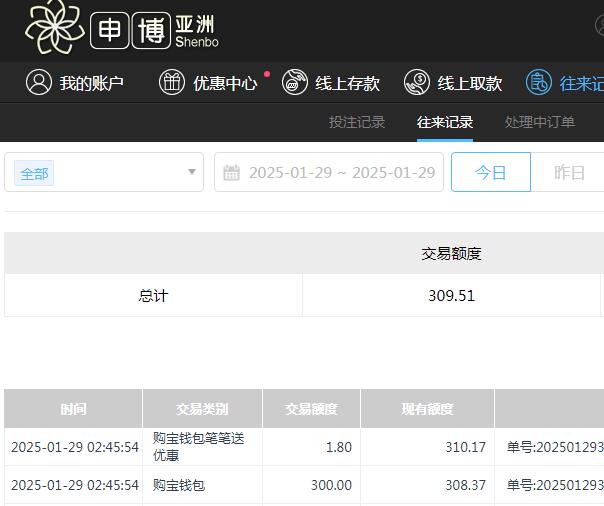
Task: Select the 购宝钱包笔笔送优惠 category cell
Action: tap(202, 447)
